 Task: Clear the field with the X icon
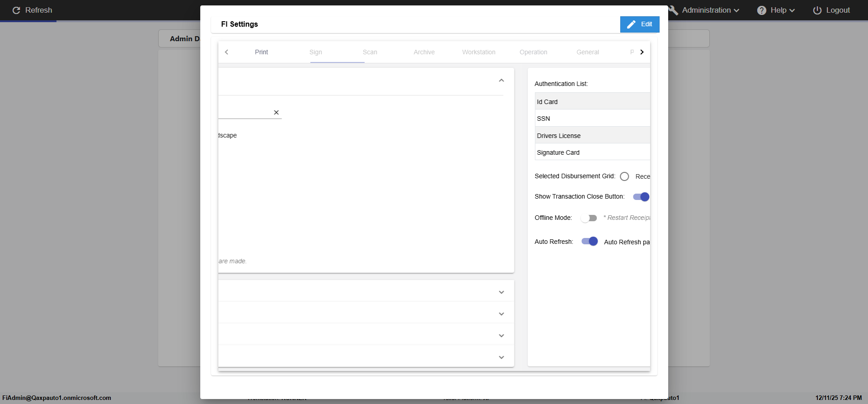tap(276, 113)
